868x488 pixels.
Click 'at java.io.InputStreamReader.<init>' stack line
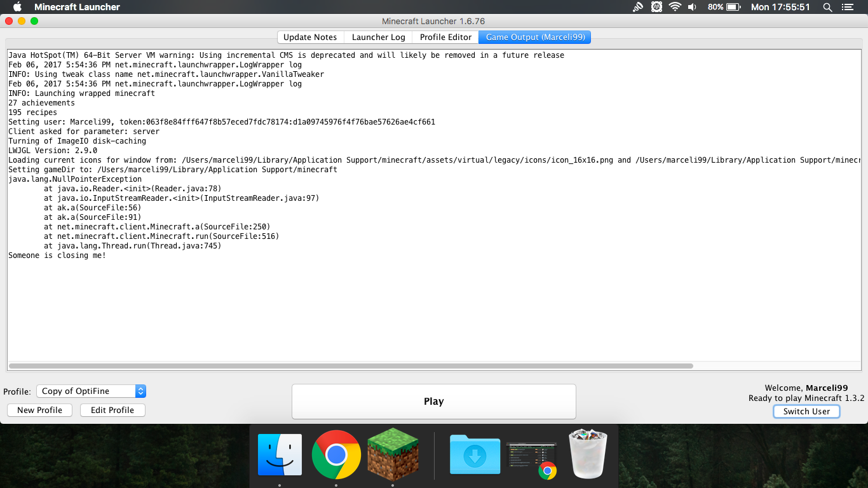[x=182, y=198]
